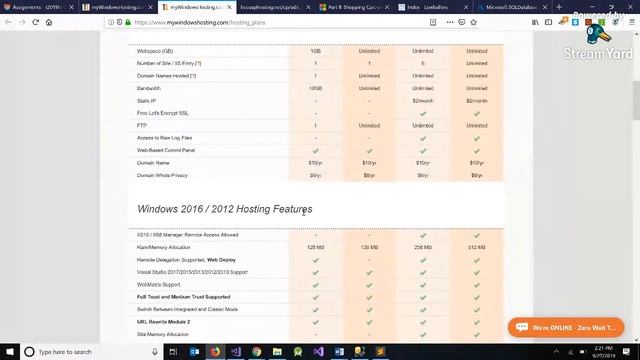Select the Web-Based Control Panel label
This screenshot has height=360, width=640.
click(x=166, y=150)
